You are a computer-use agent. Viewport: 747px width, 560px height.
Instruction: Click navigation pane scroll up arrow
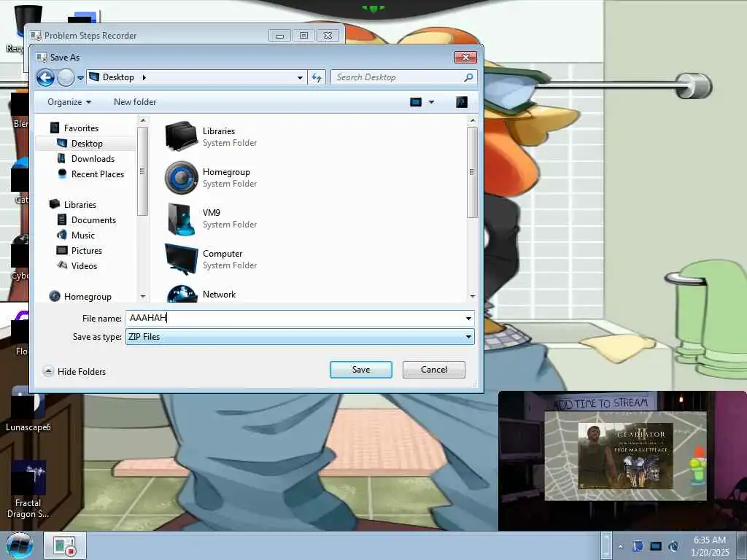[143, 121]
